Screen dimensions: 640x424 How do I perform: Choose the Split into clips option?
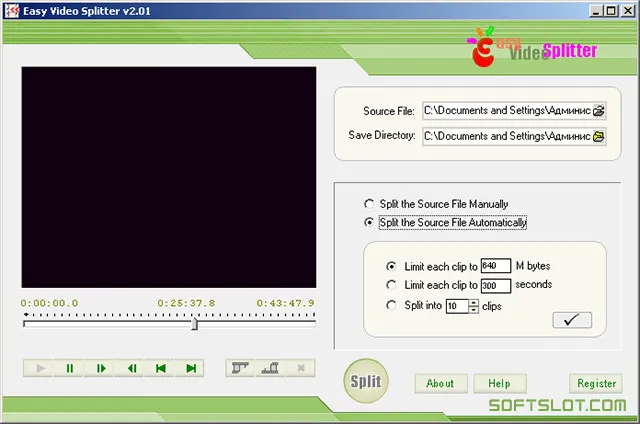391,305
